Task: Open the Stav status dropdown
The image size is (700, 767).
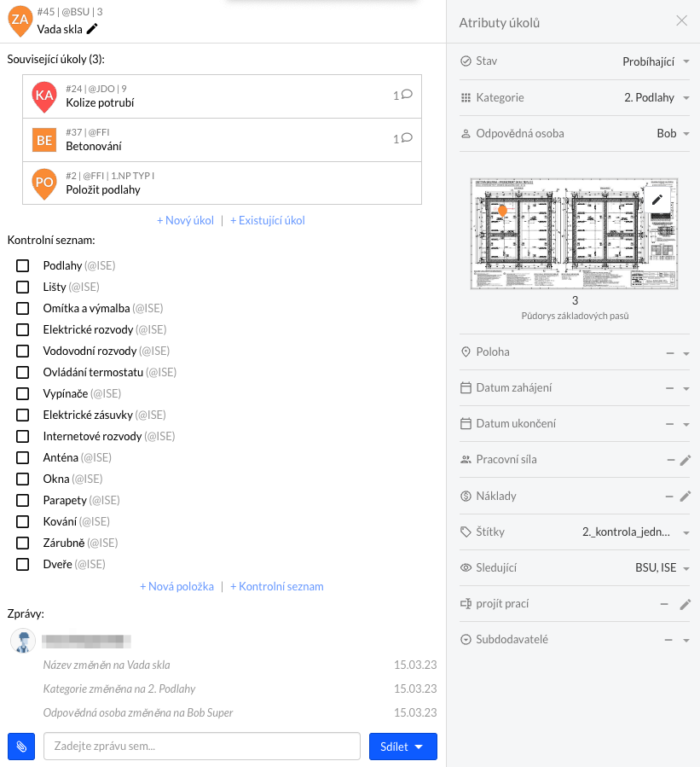Action: 575,61
